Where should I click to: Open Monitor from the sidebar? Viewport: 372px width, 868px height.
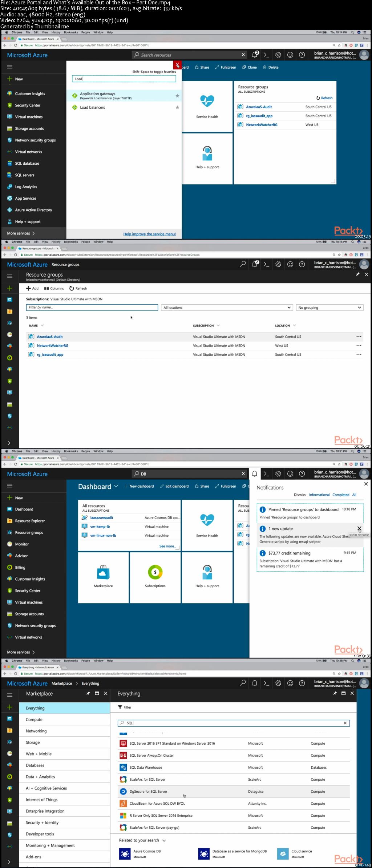(x=21, y=544)
